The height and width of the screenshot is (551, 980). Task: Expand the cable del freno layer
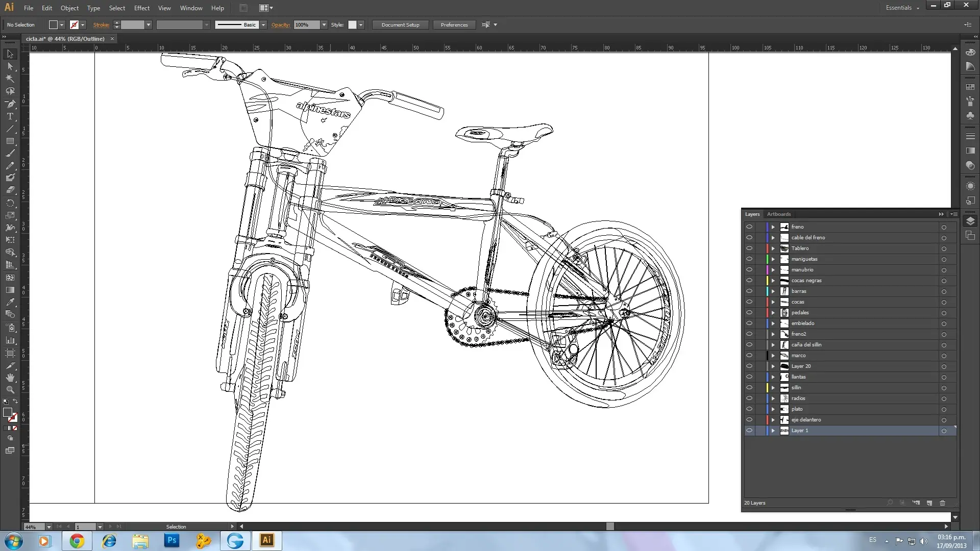coord(773,238)
